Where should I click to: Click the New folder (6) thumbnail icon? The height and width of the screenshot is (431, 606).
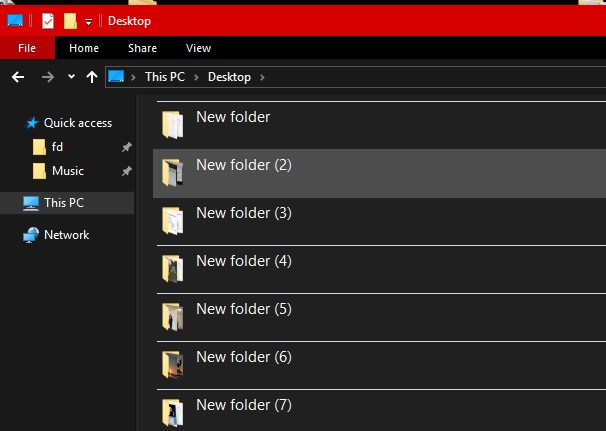click(x=172, y=364)
